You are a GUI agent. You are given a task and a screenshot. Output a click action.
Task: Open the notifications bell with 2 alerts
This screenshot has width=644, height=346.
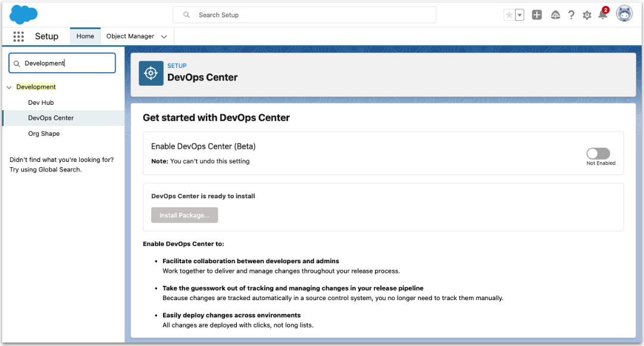pos(603,15)
